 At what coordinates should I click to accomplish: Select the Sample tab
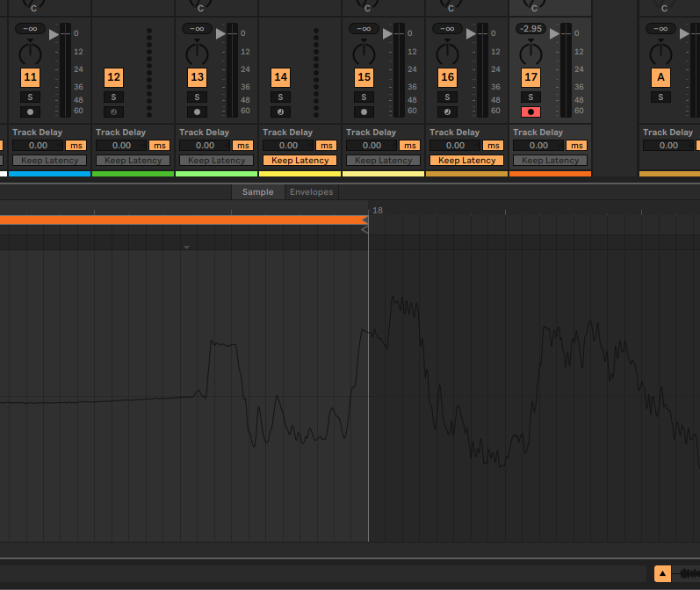tap(257, 191)
